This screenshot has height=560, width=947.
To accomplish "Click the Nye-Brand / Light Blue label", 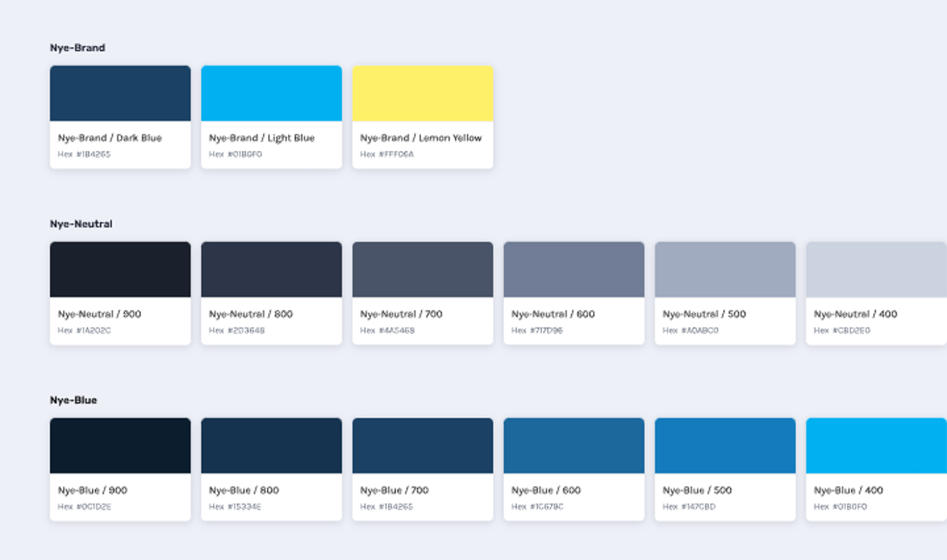I will coord(262,138).
